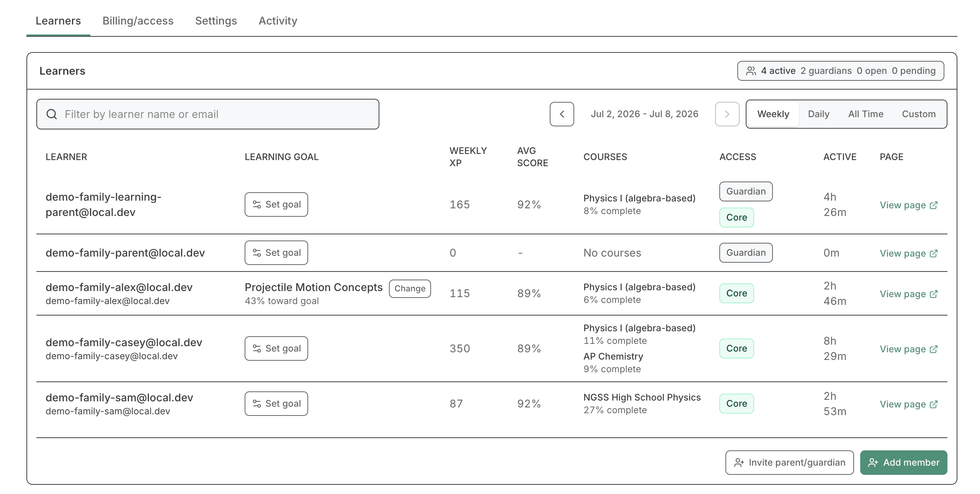Click 'NGSS High School Physics' course
This screenshot has width=980, height=494.
click(642, 397)
